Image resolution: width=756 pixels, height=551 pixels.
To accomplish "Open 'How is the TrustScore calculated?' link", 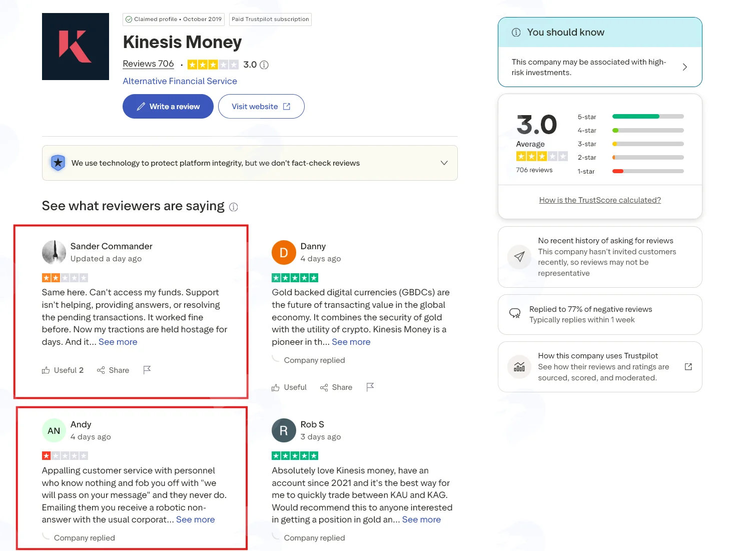I will [x=600, y=200].
